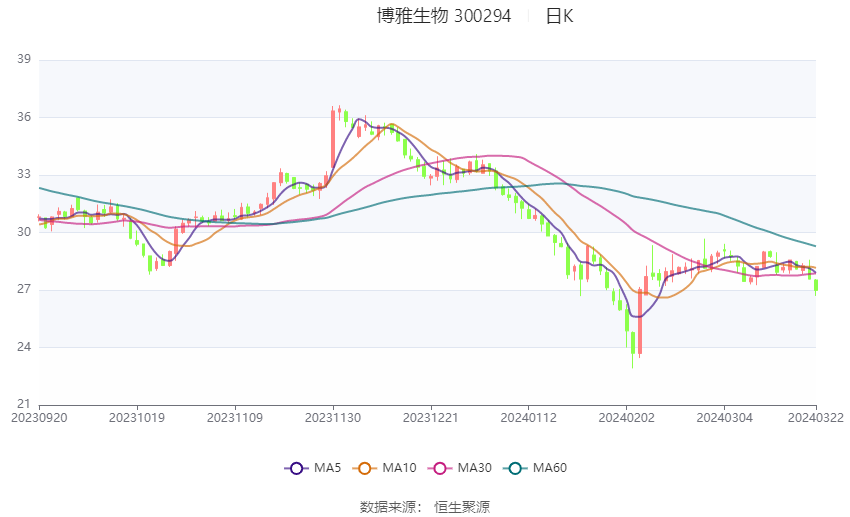850x517 pixels.
Task: Toggle the MA10 series via its legend text
Action: 399,468
